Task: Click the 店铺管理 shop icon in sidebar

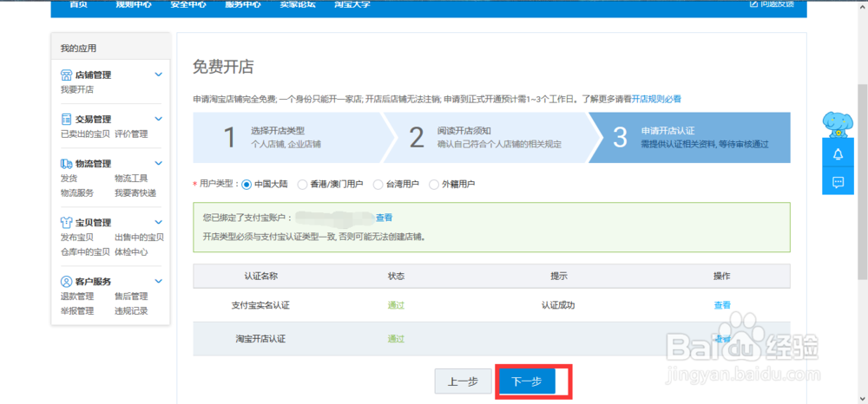Action: point(67,75)
